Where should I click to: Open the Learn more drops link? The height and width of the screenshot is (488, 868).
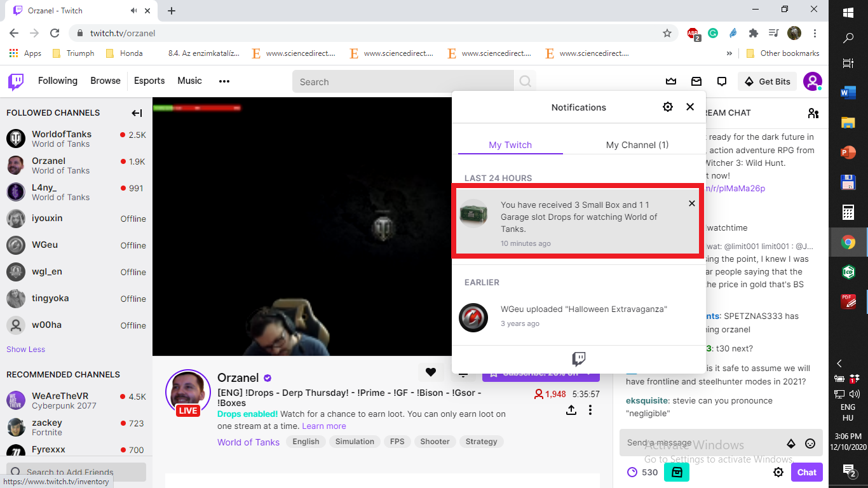point(324,426)
